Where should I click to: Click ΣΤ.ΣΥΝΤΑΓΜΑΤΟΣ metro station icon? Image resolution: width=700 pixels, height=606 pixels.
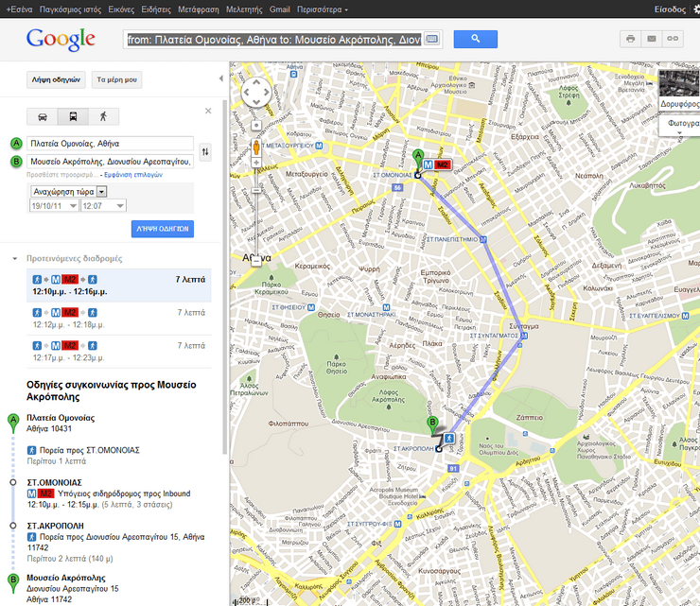[x=525, y=336]
